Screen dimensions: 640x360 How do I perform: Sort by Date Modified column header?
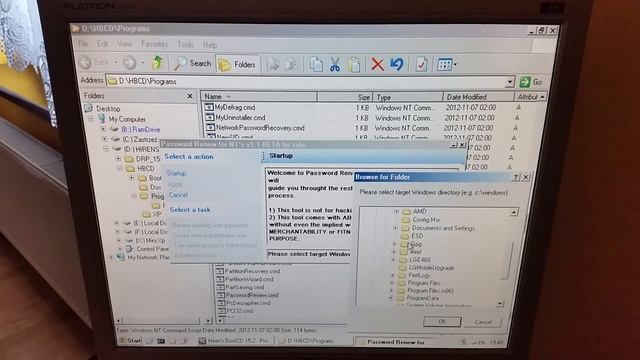pos(478,97)
